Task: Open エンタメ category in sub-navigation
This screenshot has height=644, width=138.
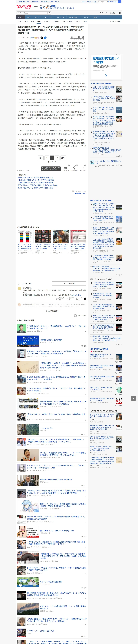Action: click(x=47, y=21)
